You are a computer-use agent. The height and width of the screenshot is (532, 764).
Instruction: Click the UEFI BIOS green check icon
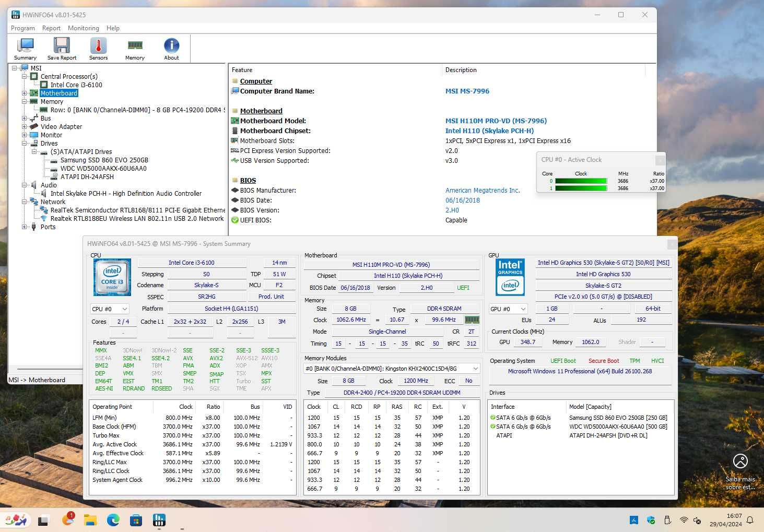click(235, 220)
